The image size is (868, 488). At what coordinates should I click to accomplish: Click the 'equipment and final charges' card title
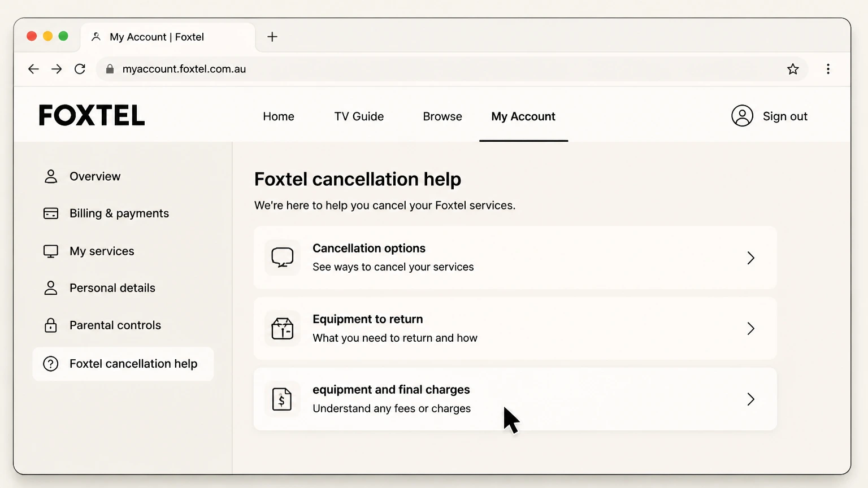click(x=391, y=390)
